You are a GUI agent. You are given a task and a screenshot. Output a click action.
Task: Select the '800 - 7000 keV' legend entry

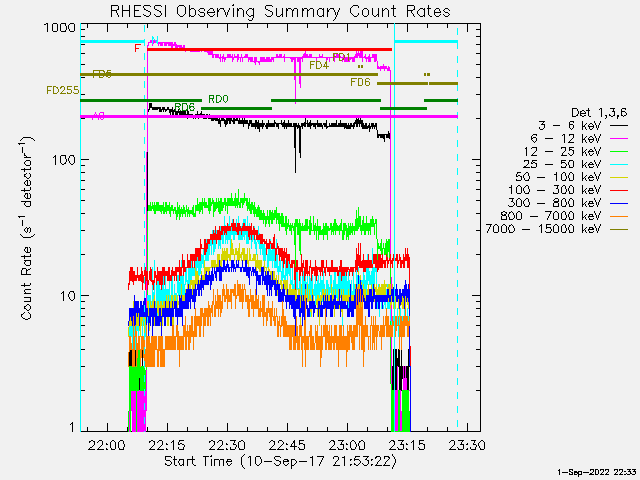pyautogui.click(x=564, y=216)
